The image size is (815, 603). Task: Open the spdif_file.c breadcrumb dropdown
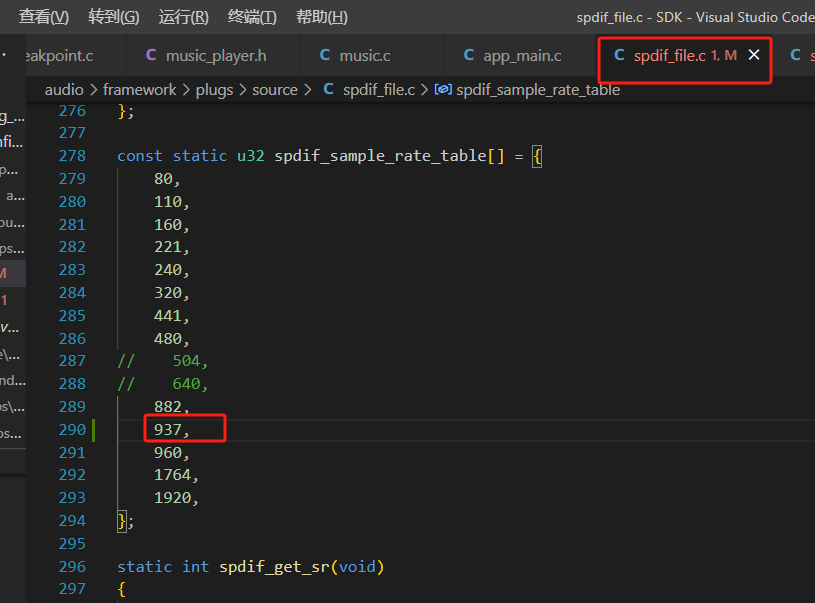click(x=379, y=90)
